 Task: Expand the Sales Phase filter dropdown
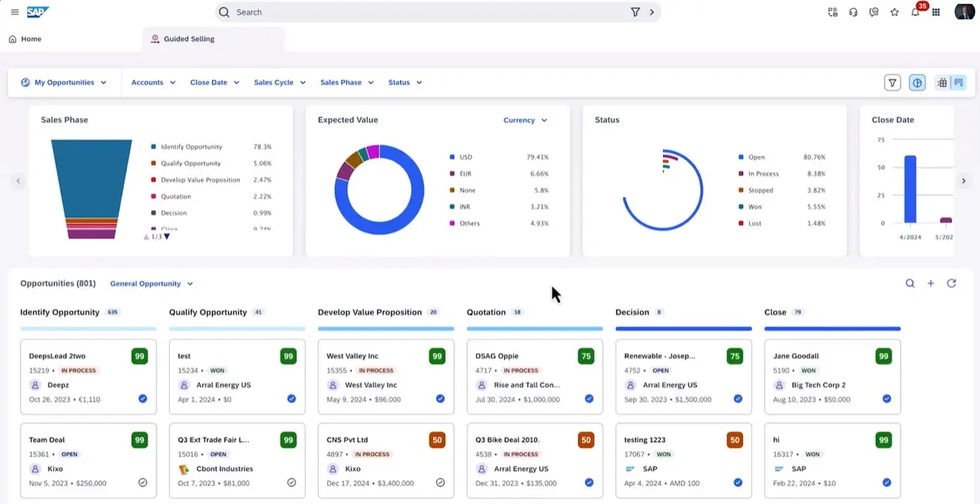[x=346, y=83]
